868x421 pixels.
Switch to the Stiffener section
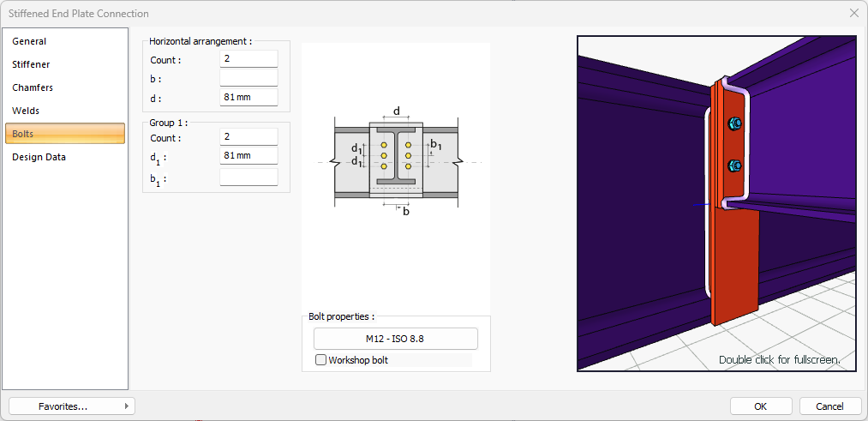[65, 65]
